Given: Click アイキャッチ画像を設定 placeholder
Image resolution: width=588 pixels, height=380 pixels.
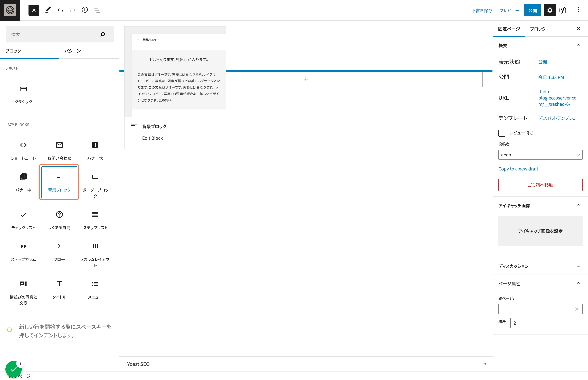Looking at the screenshot, I should coord(540,231).
